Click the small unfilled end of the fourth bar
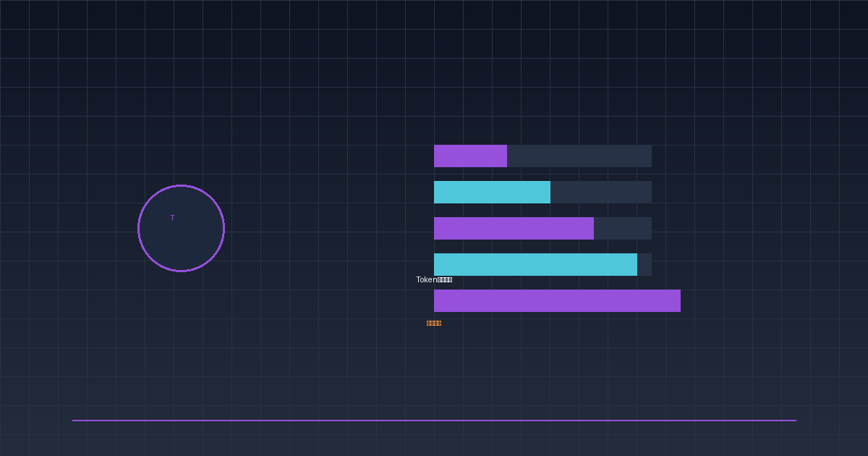This screenshot has width=868, height=456. coord(644,264)
